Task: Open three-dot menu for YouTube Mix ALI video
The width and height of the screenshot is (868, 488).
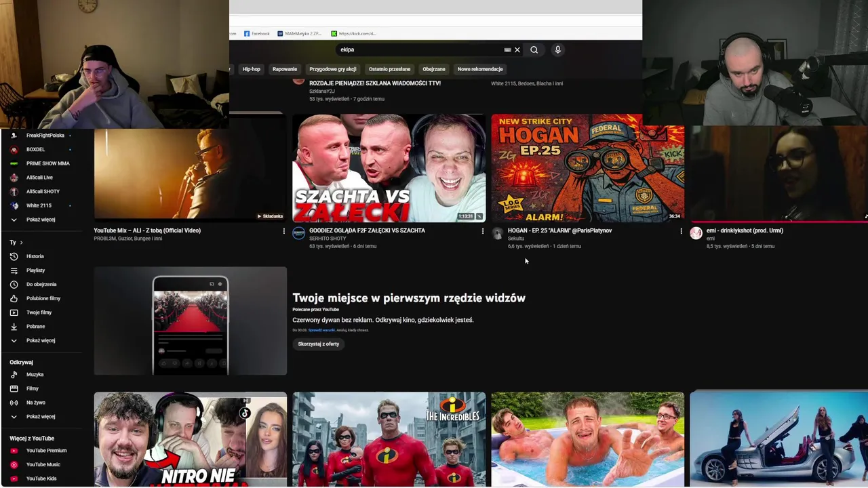Action: [x=283, y=231]
